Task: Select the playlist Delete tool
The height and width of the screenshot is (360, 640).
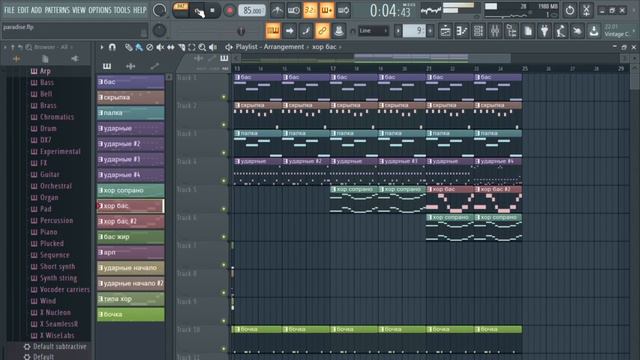Action: [x=150, y=47]
